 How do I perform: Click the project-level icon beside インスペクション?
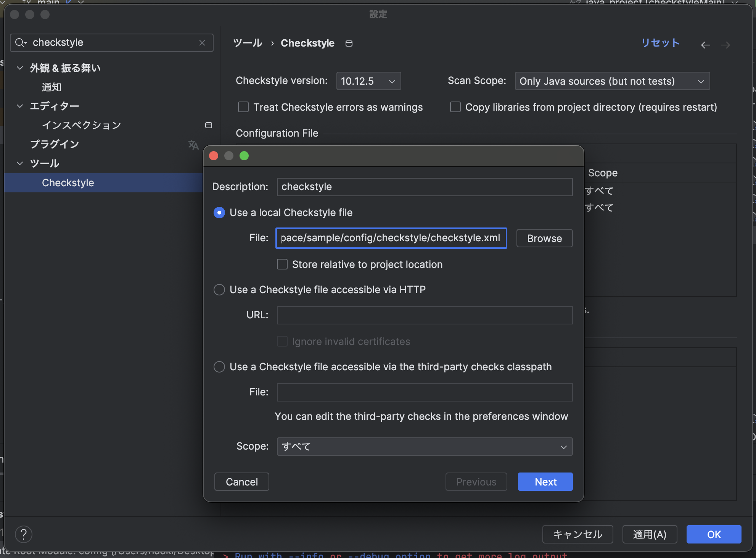click(208, 125)
